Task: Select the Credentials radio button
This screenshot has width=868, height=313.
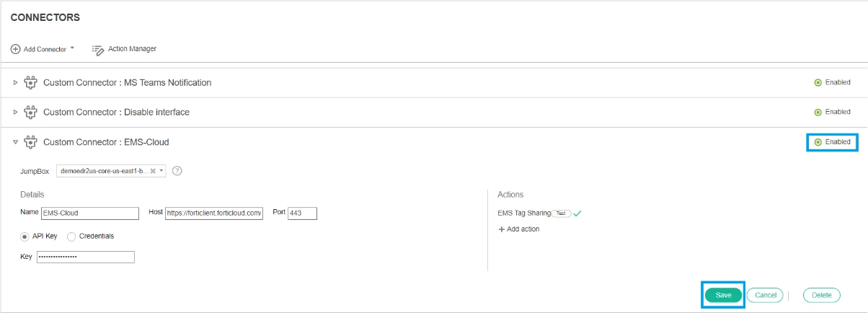Action: coord(71,237)
